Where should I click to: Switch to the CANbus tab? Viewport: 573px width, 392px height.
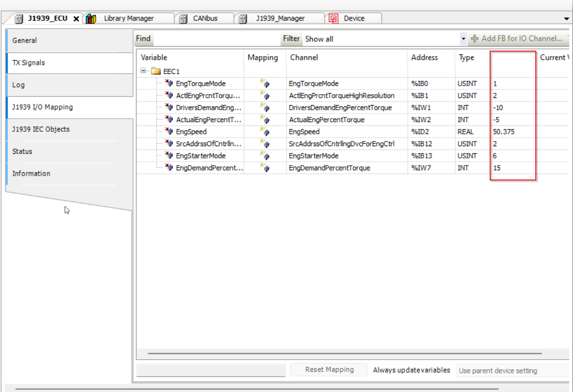point(205,19)
